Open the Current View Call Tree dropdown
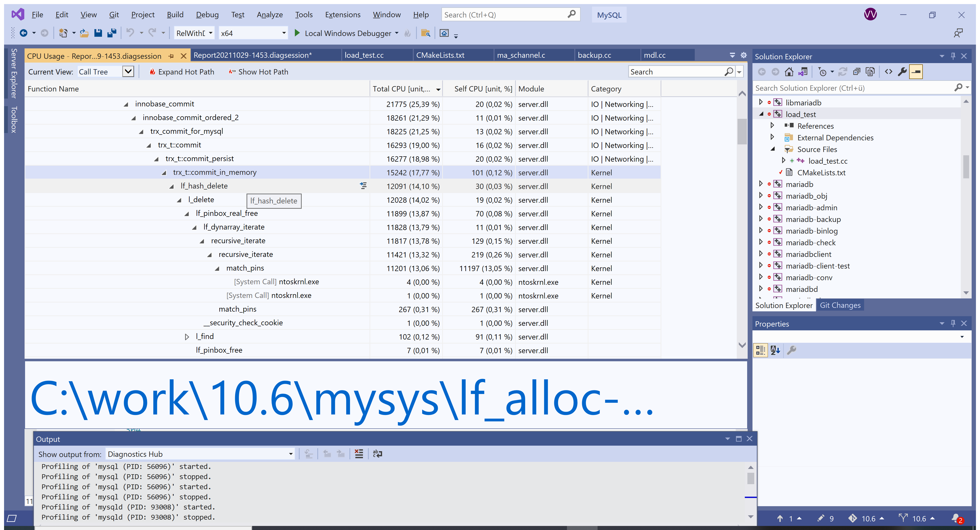The image size is (980, 530). tap(128, 72)
